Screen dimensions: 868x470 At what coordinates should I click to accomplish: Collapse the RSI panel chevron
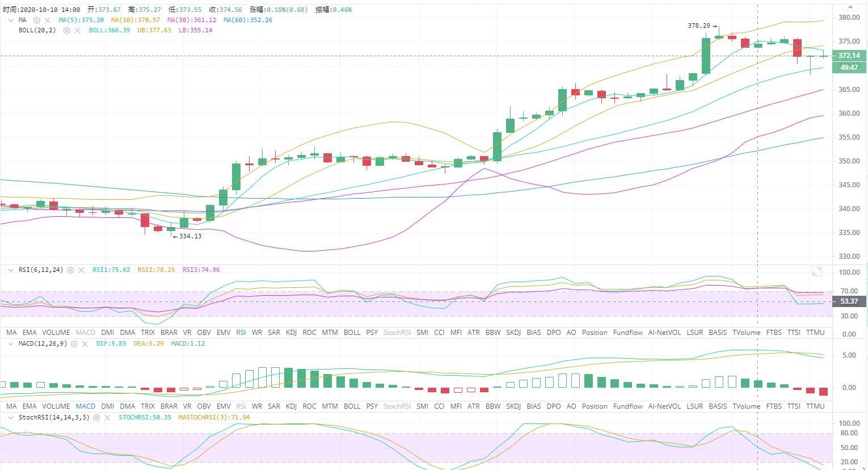[x=10, y=270]
